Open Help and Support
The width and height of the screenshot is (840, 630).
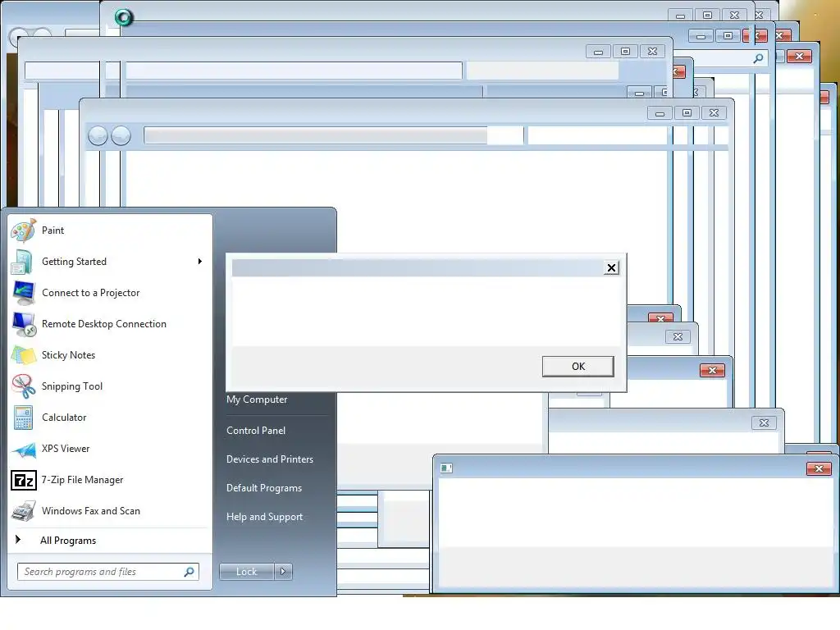click(265, 517)
